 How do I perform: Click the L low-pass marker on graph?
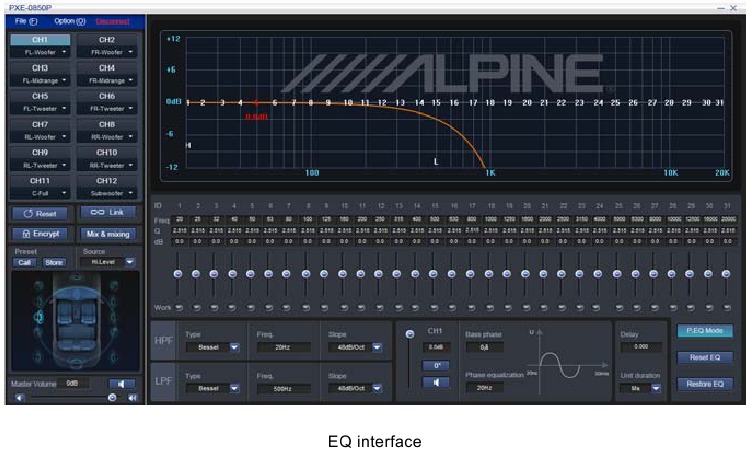pyautogui.click(x=436, y=162)
